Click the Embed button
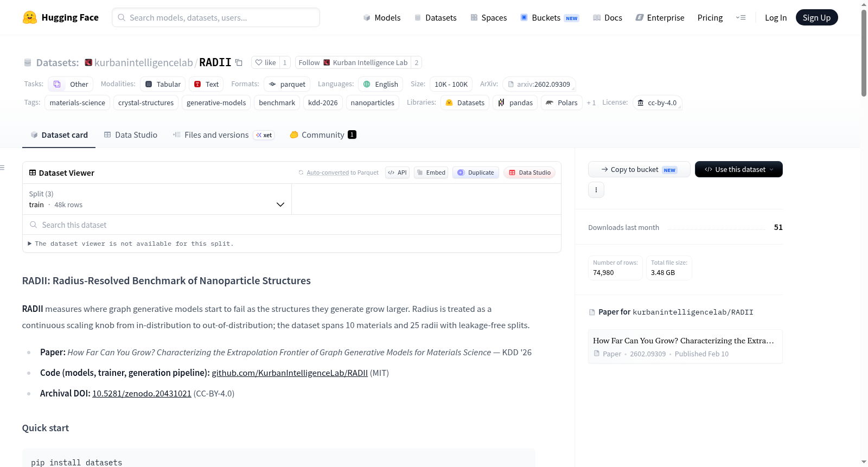This screenshot has width=868, height=467. point(431,172)
